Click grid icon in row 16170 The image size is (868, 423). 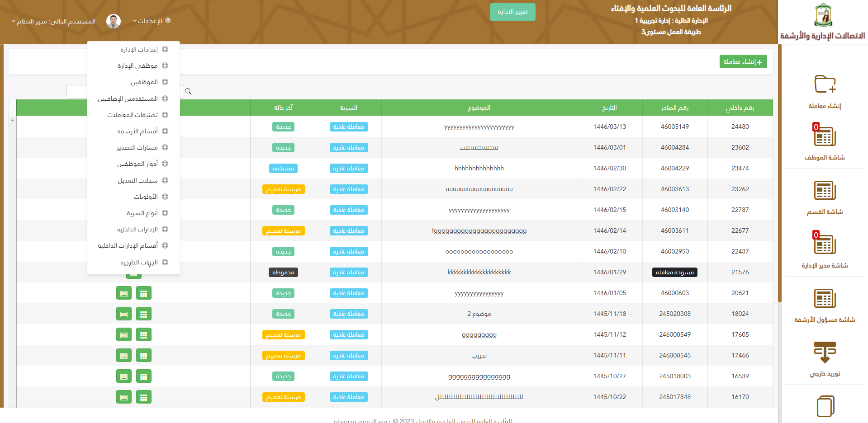pos(143,397)
